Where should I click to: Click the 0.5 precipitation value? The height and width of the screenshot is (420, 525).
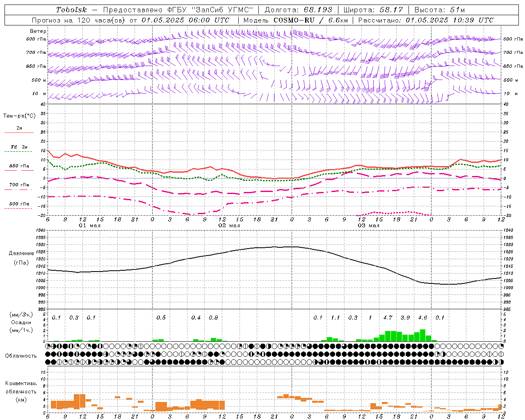coord(161,317)
